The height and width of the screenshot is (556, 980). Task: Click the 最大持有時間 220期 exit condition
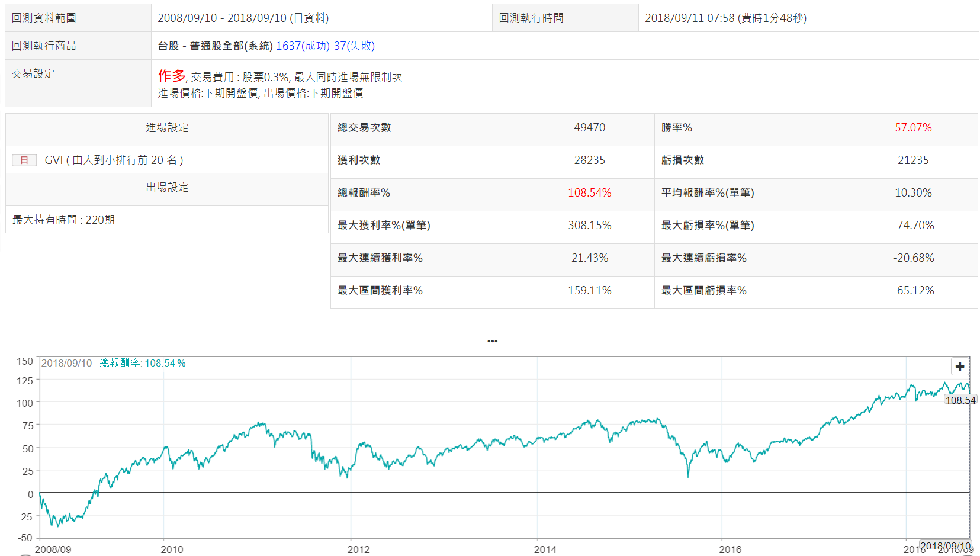63,220
